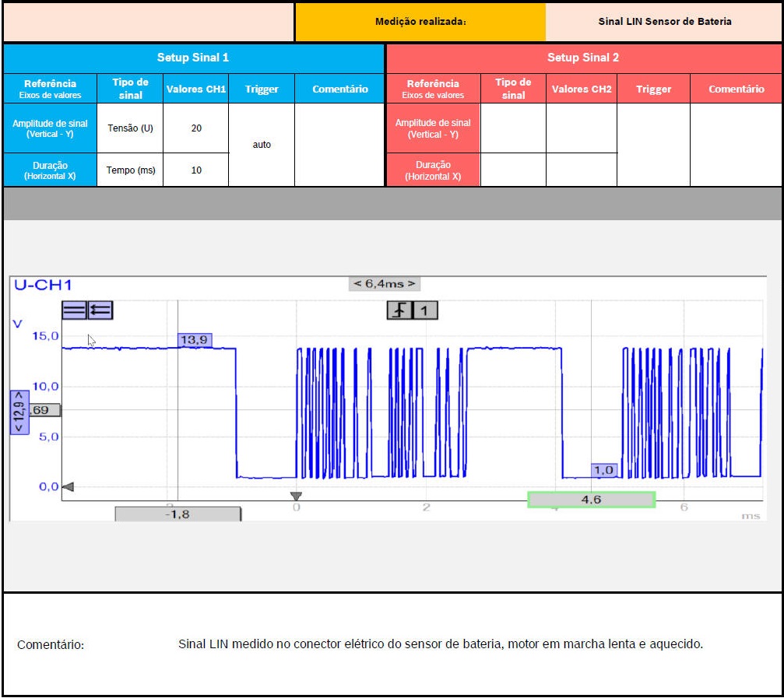The height and width of the screenshot is (698, 784).
Task: Click the CH1 amplitude value 20 cell
Action: coord(196,128)
